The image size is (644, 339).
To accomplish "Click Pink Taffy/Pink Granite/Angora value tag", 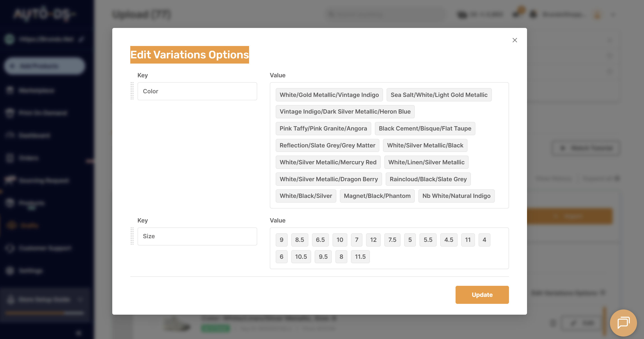I will point(323,128).
